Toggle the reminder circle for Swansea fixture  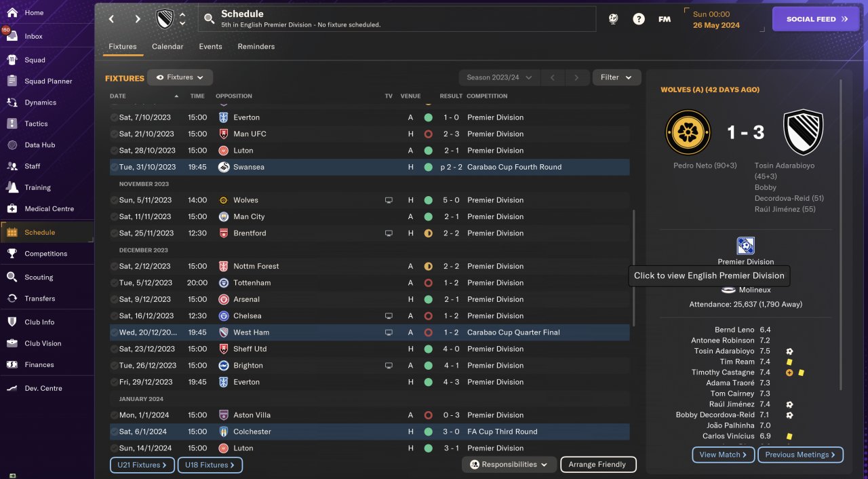click(114, 167)
